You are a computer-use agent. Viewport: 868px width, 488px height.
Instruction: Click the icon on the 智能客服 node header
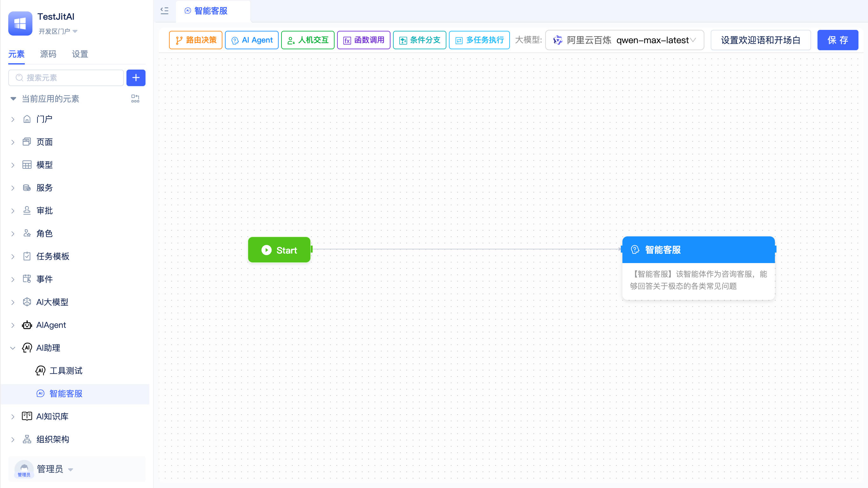(x=635, y=250)
